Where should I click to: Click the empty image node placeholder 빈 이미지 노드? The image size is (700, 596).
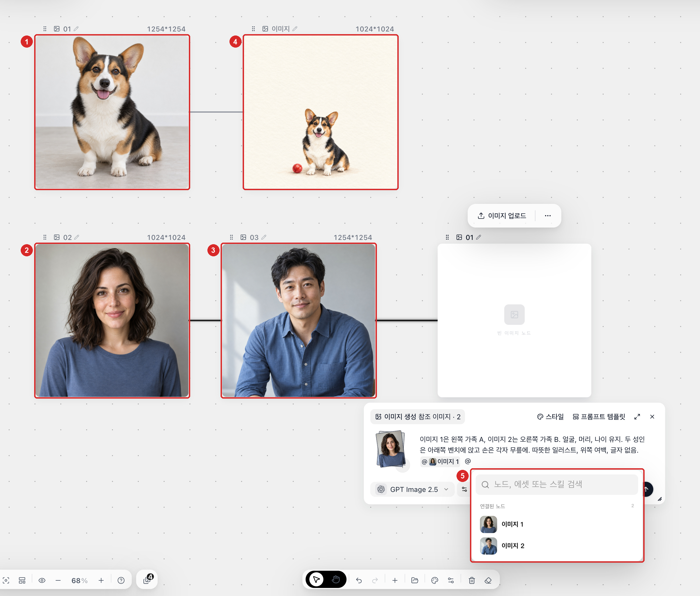[514, 320]
